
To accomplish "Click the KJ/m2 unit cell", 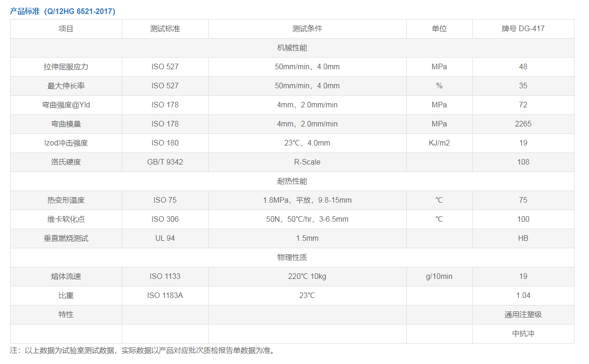I will tap(439, 143).
